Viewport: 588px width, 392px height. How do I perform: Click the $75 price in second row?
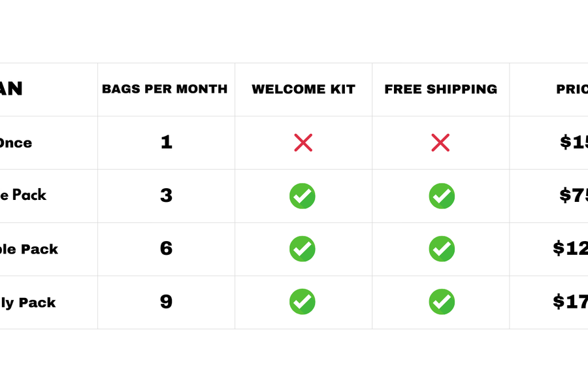pyautogui.click(x=574, y=195)
